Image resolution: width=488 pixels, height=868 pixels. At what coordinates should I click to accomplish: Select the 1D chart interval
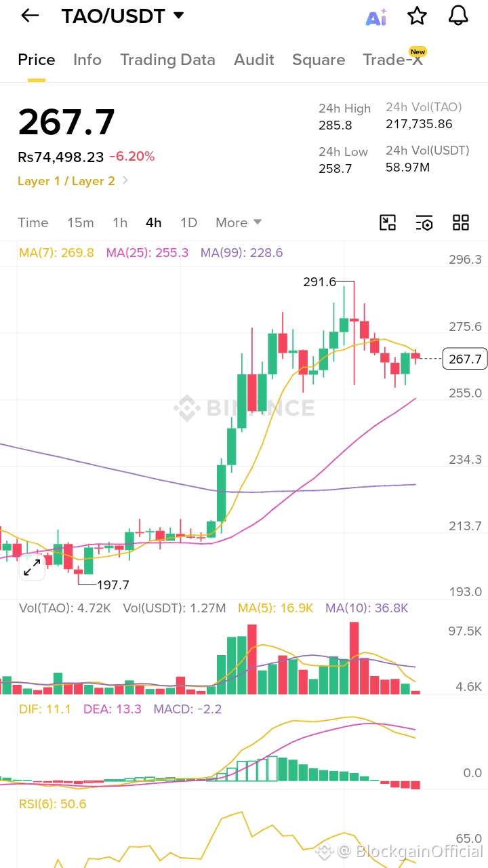point(188,222)
